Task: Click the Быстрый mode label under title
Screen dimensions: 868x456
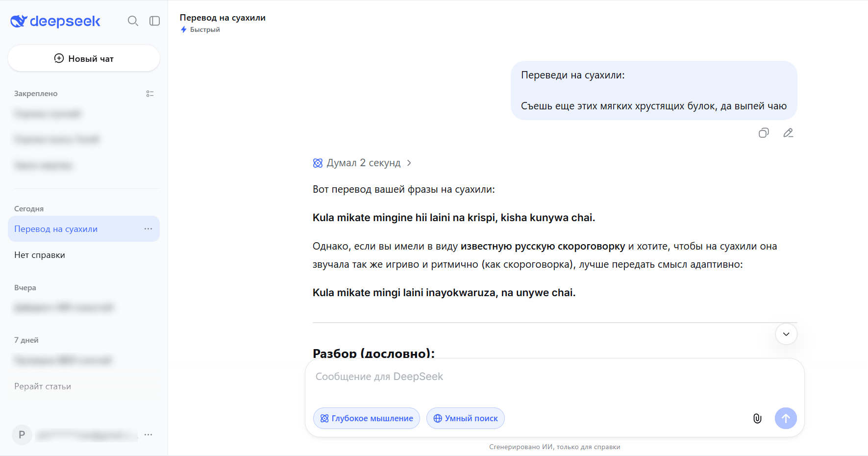Action: [x=200, y=29]
